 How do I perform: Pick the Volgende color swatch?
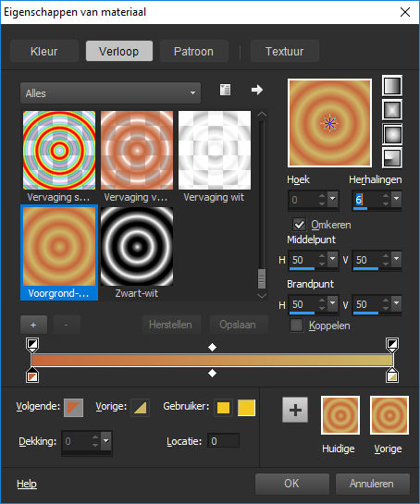[x=73, y=408]
